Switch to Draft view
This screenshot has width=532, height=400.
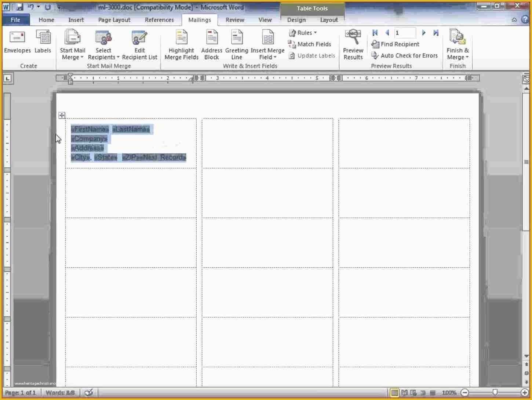[x=433, y=393]
